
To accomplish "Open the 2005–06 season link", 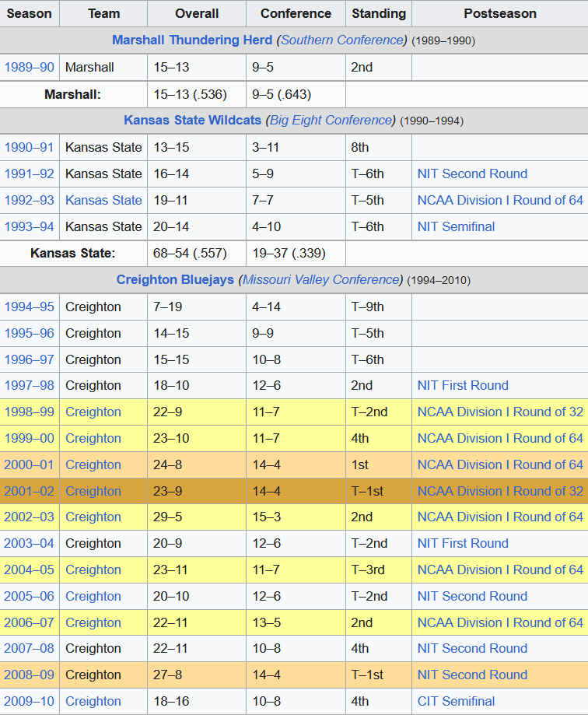I will tap(30, 597).
